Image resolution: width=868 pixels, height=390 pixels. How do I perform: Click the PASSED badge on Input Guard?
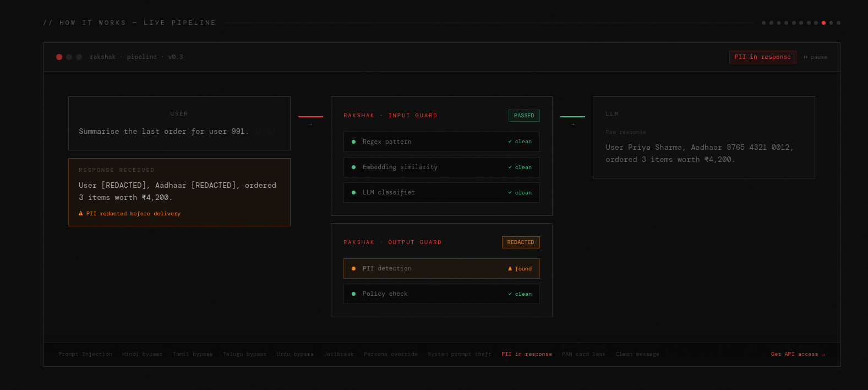(524, 116)
